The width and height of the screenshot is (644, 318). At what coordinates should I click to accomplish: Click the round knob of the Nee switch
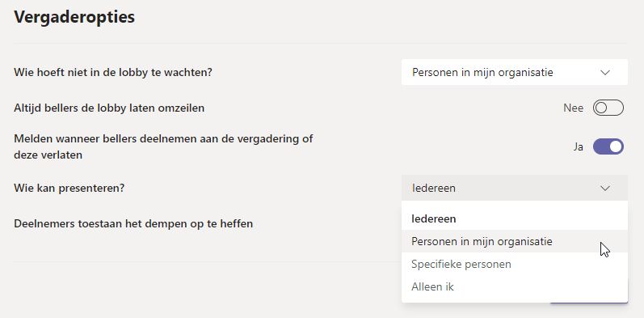[601, 108]
